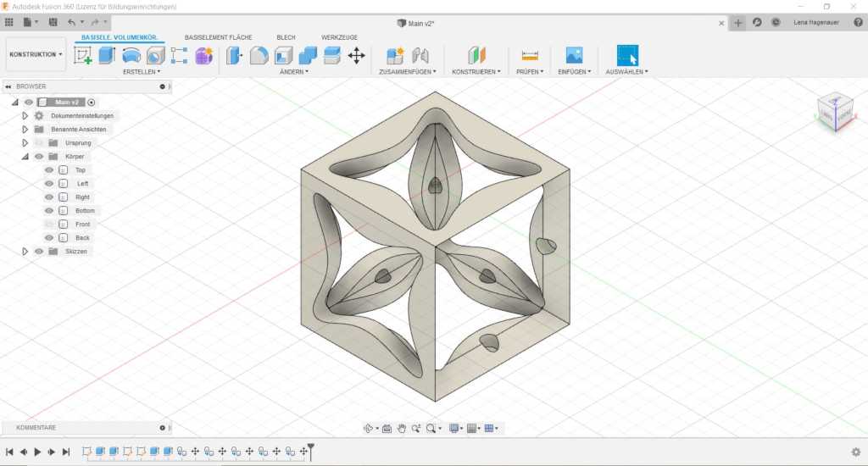The image size is (868, 466).
Task: Open the Help question mark icon
Action: pyautogui.click(x=858, y=22)
